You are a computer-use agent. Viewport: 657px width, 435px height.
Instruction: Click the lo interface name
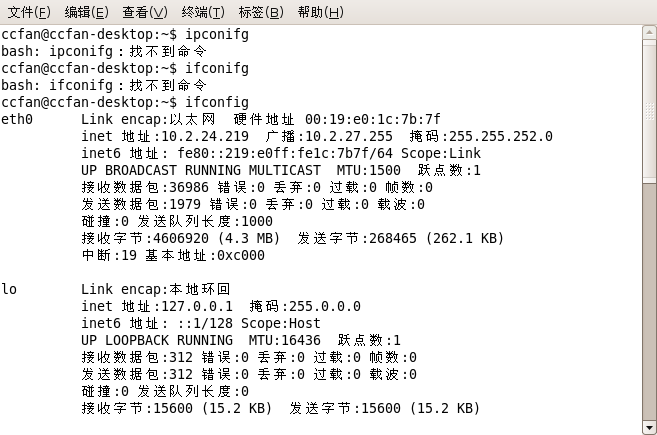[x=9, y=289]
